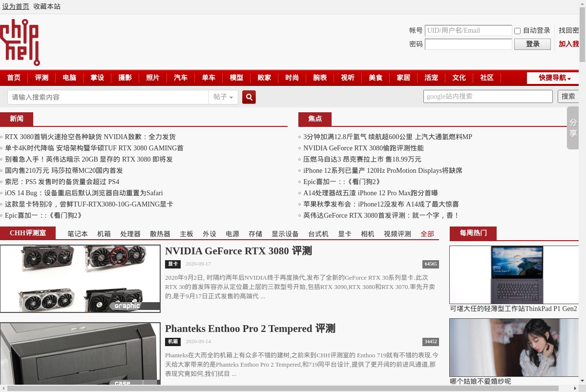Open the 掌设 navigation item
This screenshot has height=392, width=586.
point(97,78)
